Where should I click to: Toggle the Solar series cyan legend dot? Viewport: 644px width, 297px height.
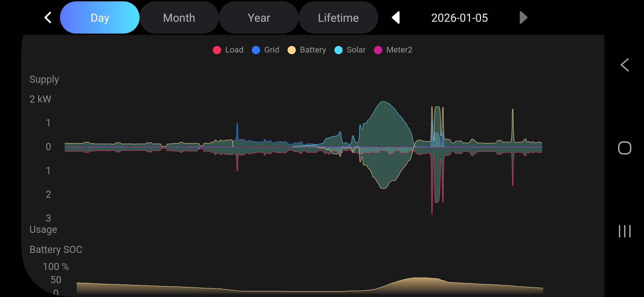pos(338,50)
